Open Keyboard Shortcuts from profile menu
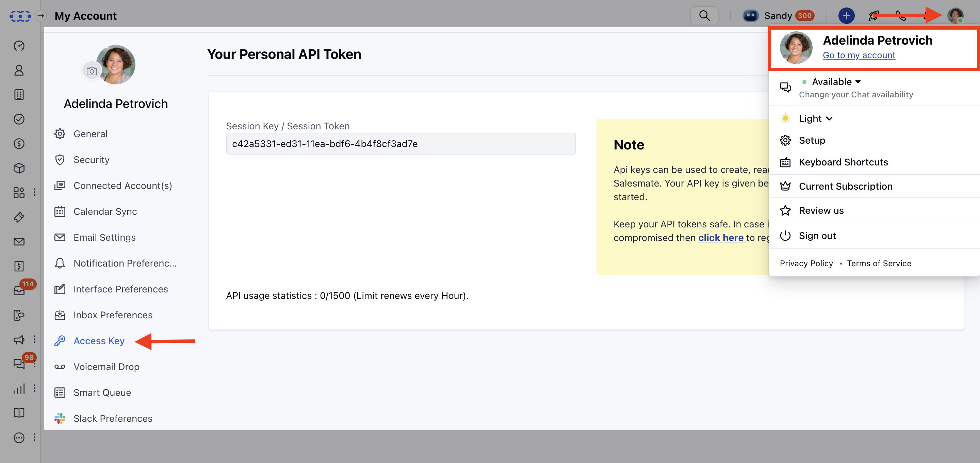Viewport: 980px width, 463px height. (843, 162)
